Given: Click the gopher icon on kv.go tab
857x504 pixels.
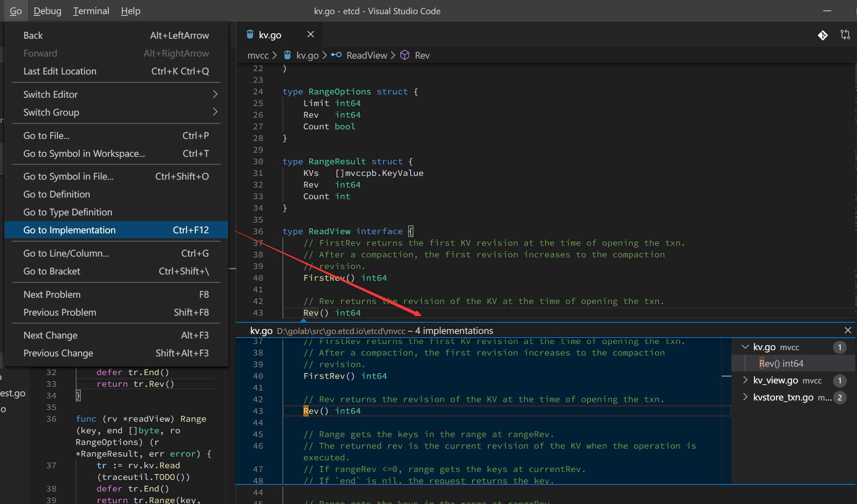Looking at the screenshot, I should (250, 35).
